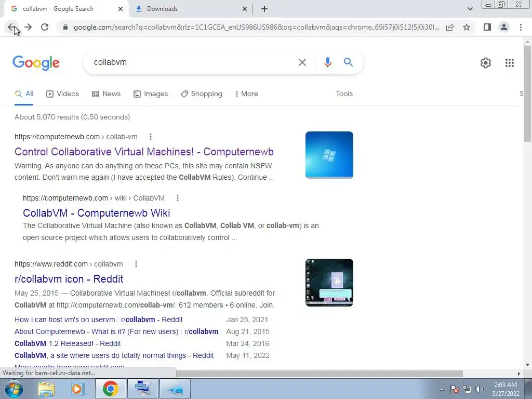Open Chrome's three-dot menu
This screenshot has height=399, width=532.
pyautogui.click(x=521, y=27)
